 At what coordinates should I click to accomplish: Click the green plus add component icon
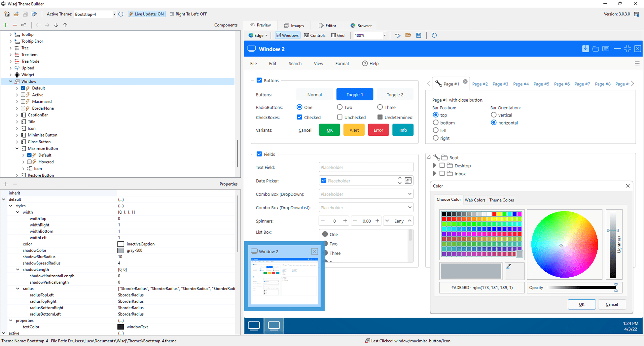(6, 25)
